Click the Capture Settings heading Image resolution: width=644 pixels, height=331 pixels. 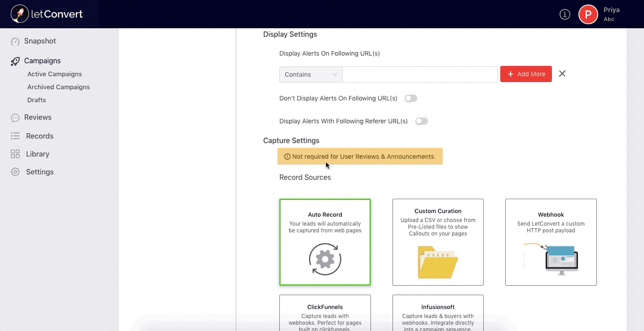(x=291, y=141)
